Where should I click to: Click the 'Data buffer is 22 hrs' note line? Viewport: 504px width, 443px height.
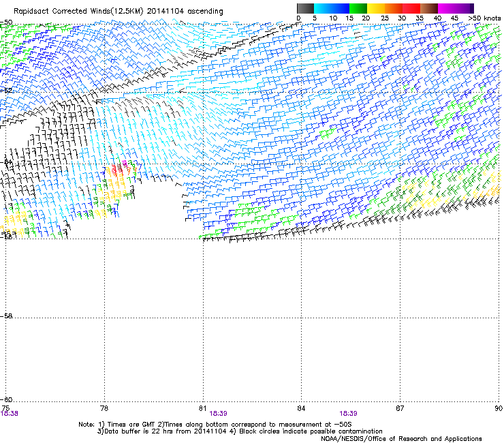240,431
